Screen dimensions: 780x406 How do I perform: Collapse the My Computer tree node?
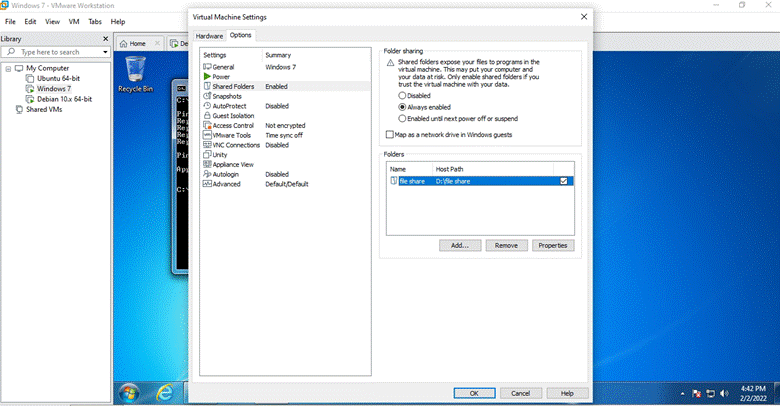point(8,69)
